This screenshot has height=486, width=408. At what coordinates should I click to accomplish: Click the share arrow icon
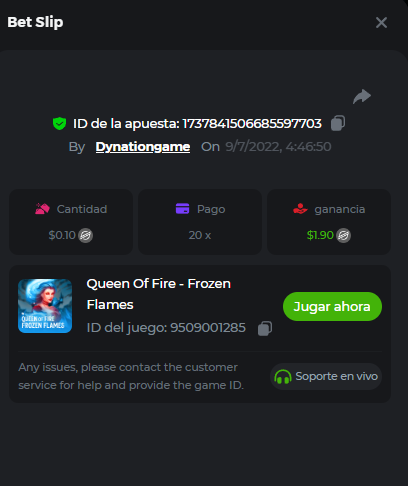(362, 96)
